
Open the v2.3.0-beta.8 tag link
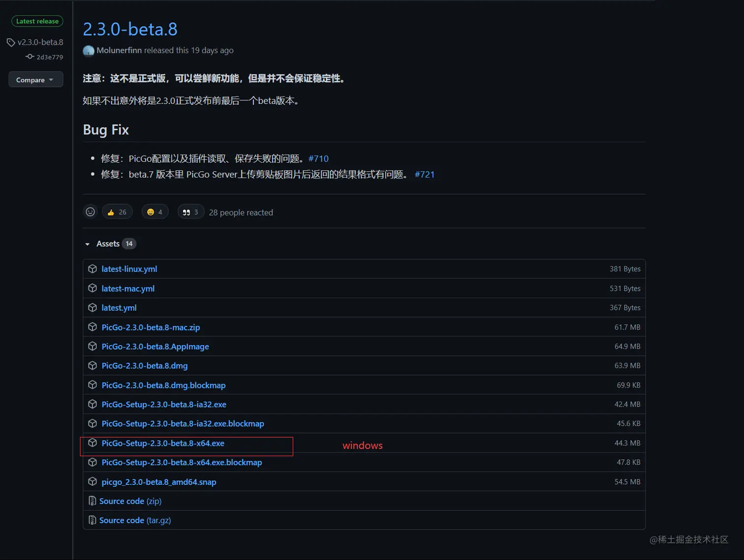coord(40,42)
